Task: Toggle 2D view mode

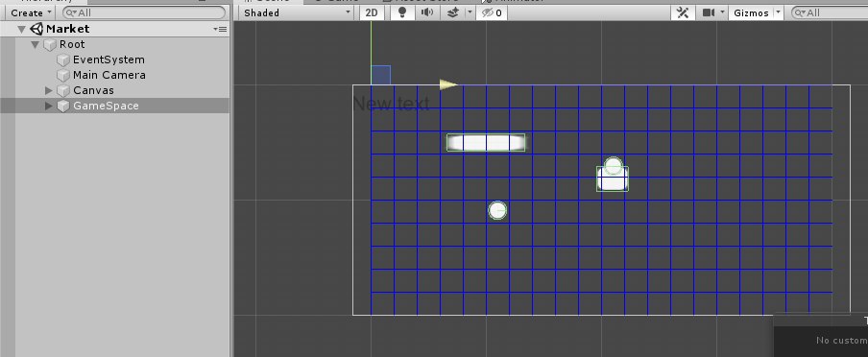Action: [x=372, y=12]
